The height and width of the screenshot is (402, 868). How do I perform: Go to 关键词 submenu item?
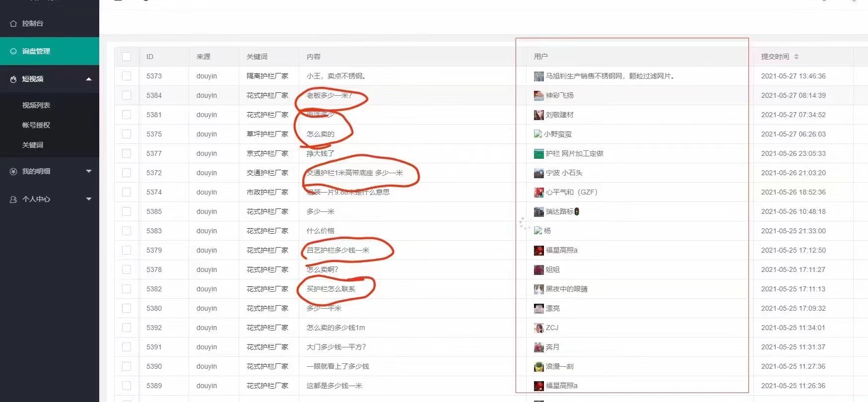tap(33, 145)
